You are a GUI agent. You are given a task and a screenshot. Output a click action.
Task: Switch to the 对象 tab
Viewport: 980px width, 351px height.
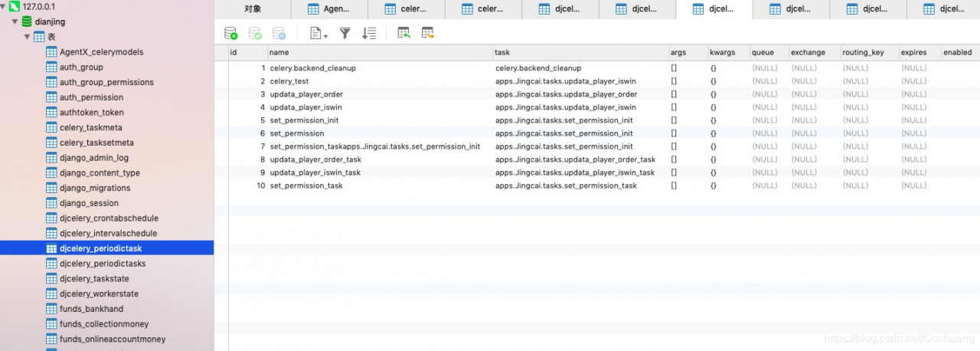click(253, 9)
